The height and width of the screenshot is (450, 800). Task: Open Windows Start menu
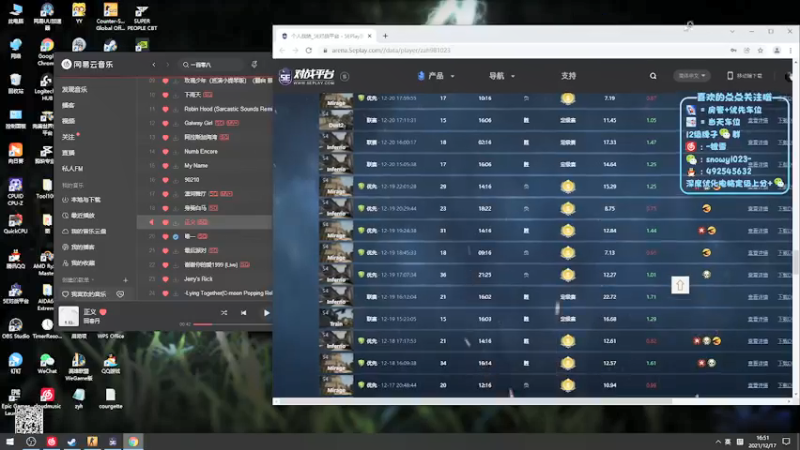[x=10, y=442]
